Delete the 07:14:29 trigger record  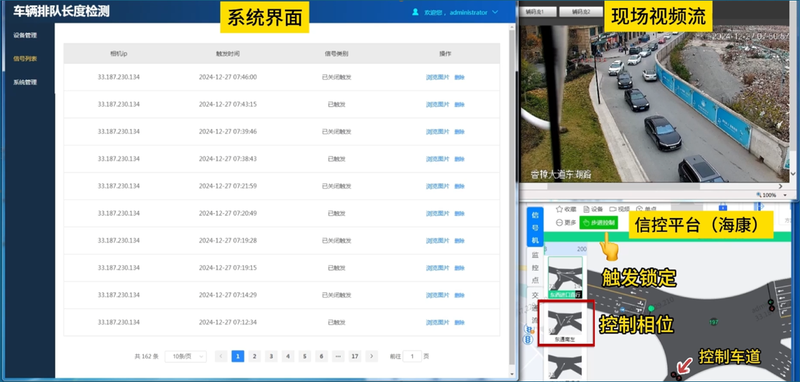click(x=459, y=295)
